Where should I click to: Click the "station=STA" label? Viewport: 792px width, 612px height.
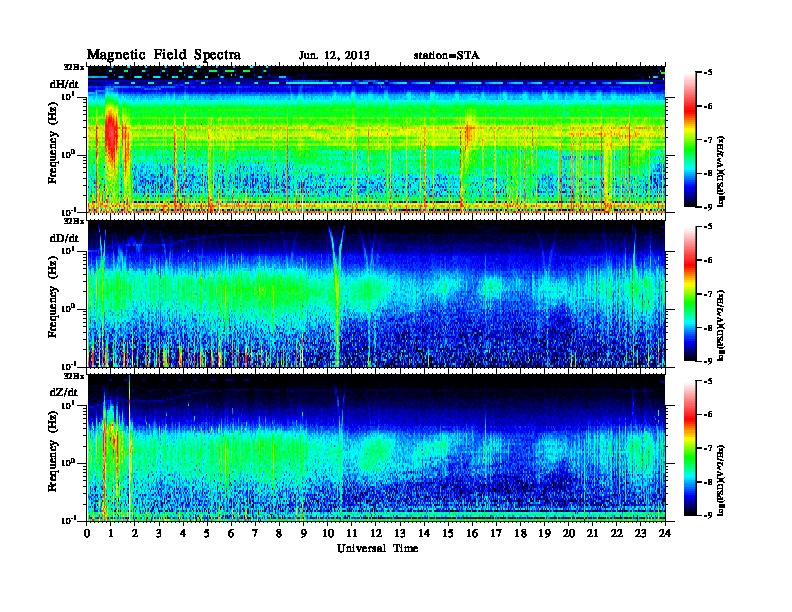pyautogui.click(x=446, y=56)
